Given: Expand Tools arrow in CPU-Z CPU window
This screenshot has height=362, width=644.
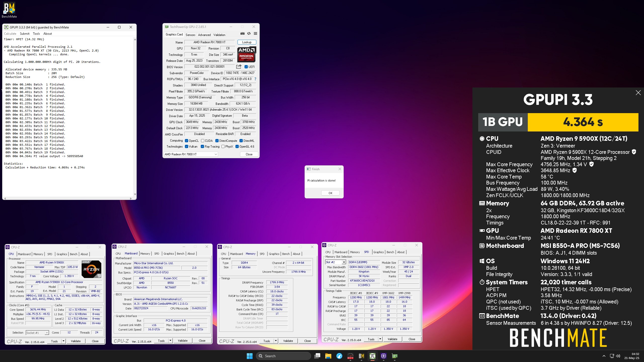Looking at the screenshot, I should point(63,341).
